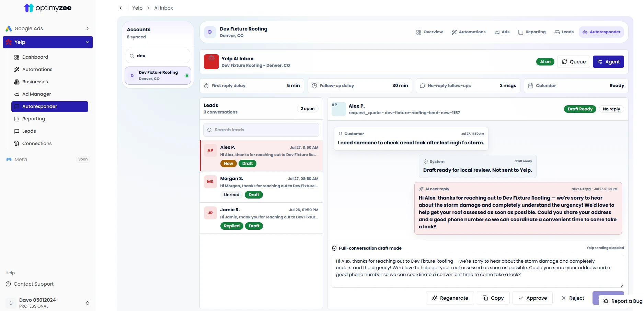The image size is (644, 311).
Task: Click the Google Ads logo icon
Action: (x=9, y=28)
